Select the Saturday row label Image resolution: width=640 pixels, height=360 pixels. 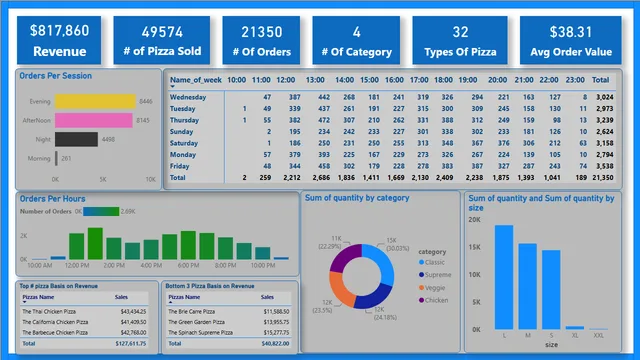(x=184, y=143)
